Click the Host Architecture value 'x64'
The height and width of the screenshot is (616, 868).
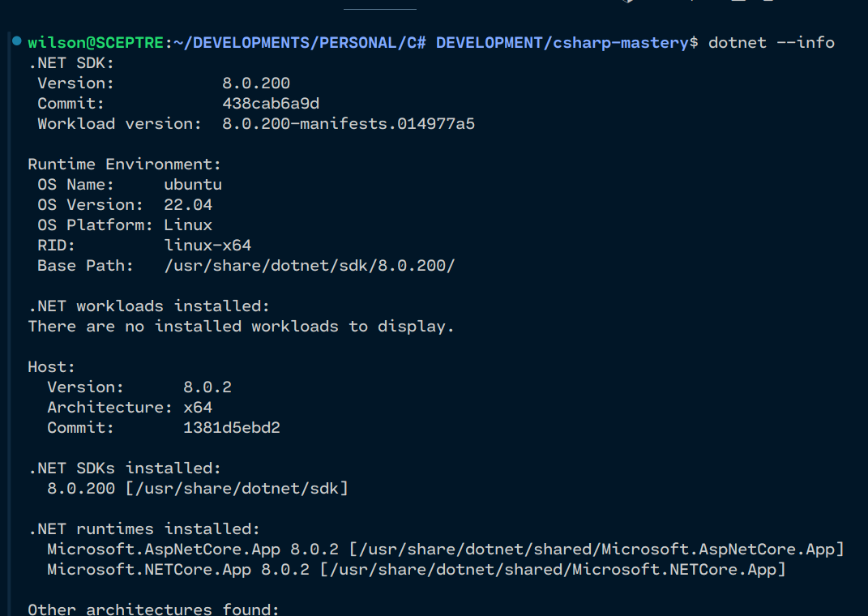(x=199, y=408)
